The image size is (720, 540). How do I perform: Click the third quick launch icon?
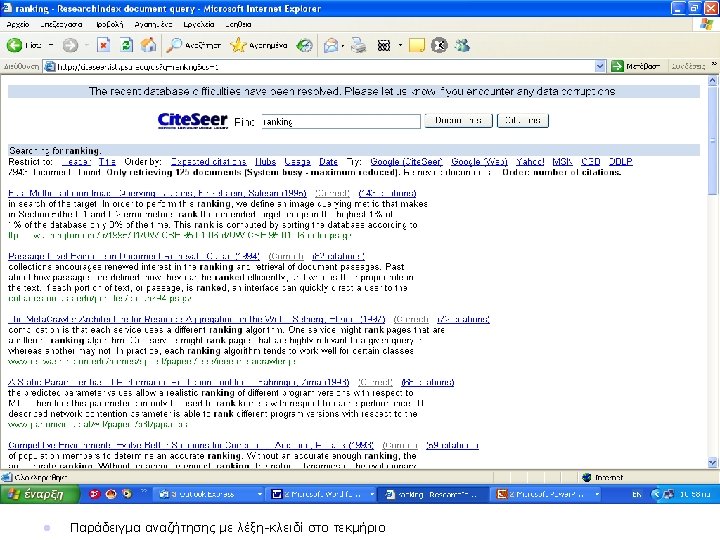[127, 494]
